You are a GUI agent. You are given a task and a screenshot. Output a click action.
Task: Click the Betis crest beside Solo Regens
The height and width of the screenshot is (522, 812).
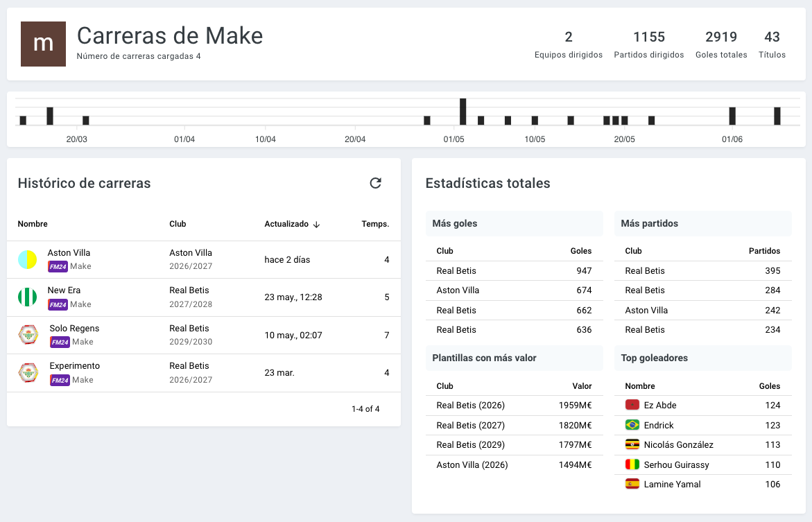(x=28, y=335)
